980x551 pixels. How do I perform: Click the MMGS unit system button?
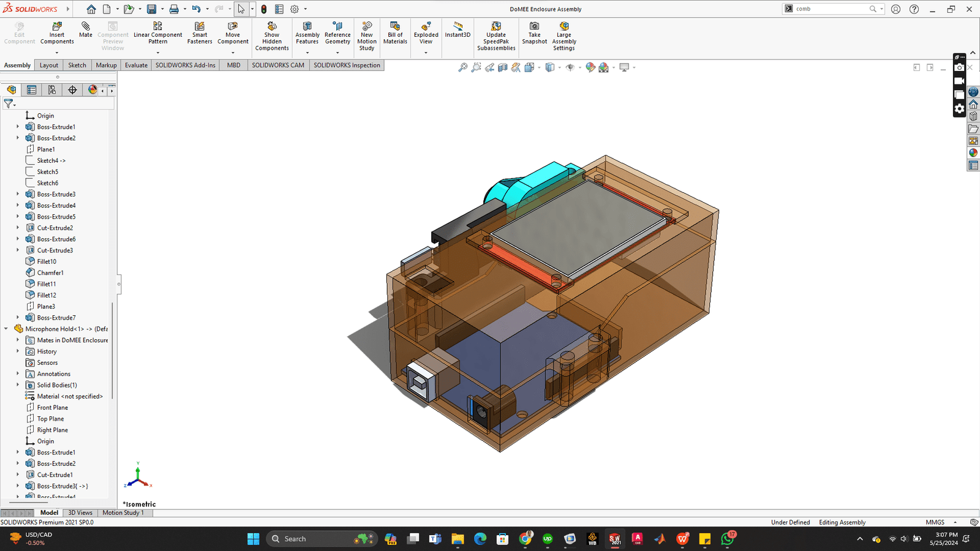[x=935, y=522]
